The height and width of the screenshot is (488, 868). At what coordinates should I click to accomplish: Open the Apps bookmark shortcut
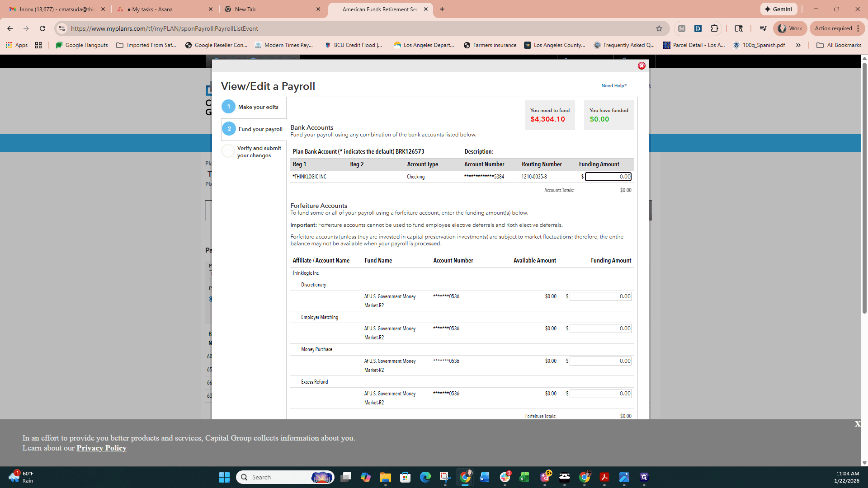(17, 45)
